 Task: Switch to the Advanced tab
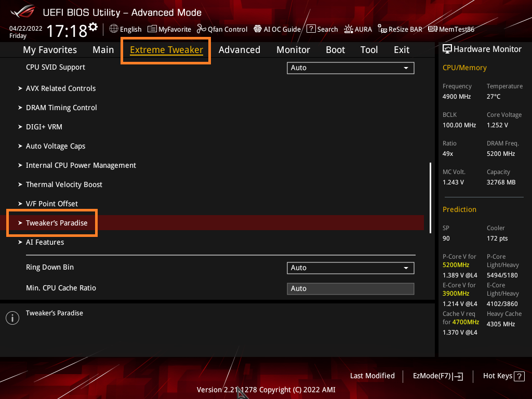click(x=239, y=49)
